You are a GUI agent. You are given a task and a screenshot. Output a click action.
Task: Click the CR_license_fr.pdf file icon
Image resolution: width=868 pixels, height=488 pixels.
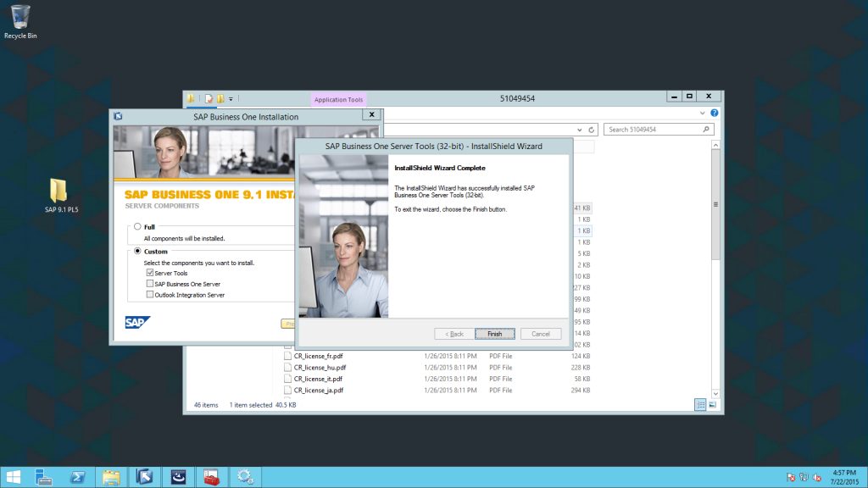click(x=288, y=357)
